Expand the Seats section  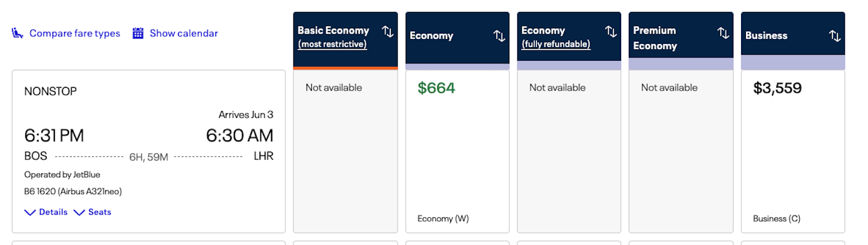coord(93,212)
